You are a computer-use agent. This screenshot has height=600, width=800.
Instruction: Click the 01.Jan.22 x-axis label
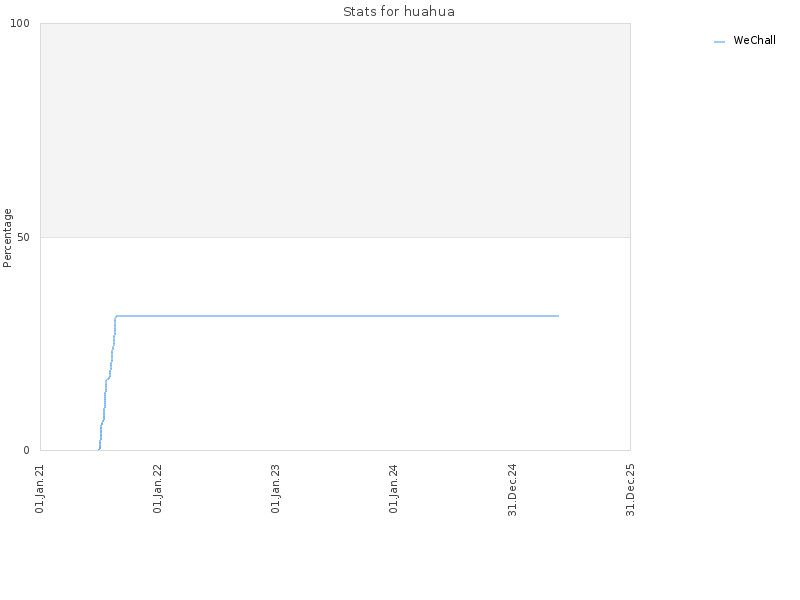pos(158,489)
